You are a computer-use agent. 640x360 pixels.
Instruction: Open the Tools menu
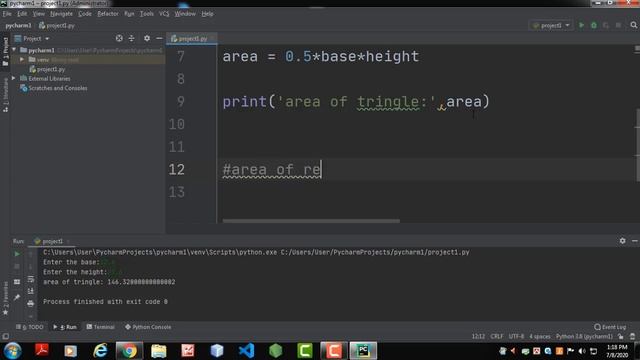[147, 14]
